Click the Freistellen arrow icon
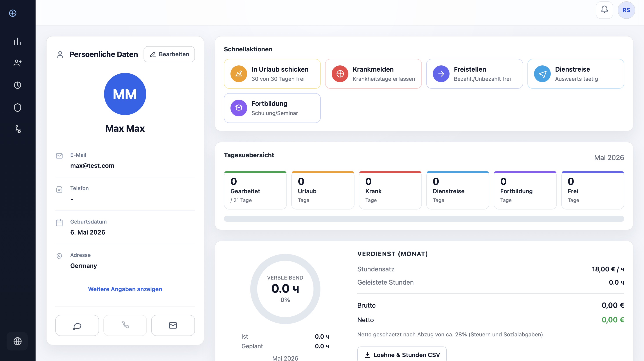This screenshot has height=361, width=644. [x=441, y=74]
